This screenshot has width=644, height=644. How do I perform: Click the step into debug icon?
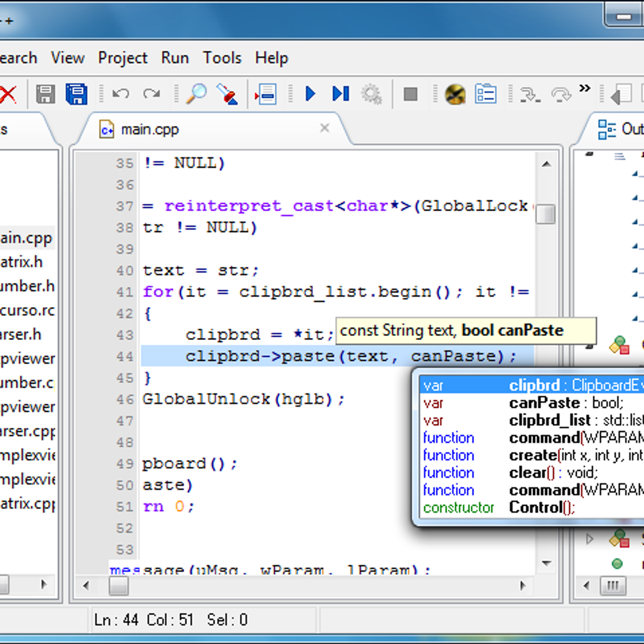[x=530, y=95]
